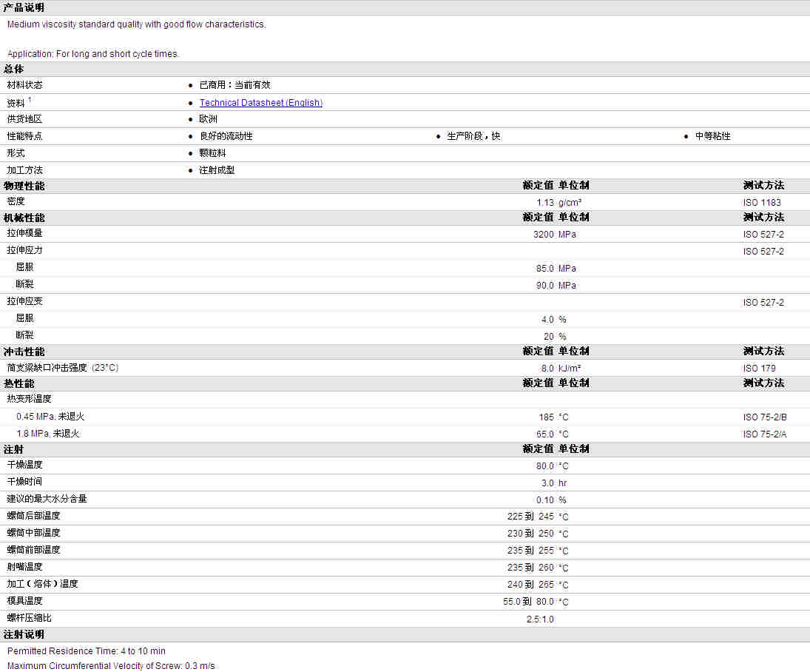The height and width of the screenshot is (672, 810).
Task: Select the density value 1.13
Action: point(544,203)
